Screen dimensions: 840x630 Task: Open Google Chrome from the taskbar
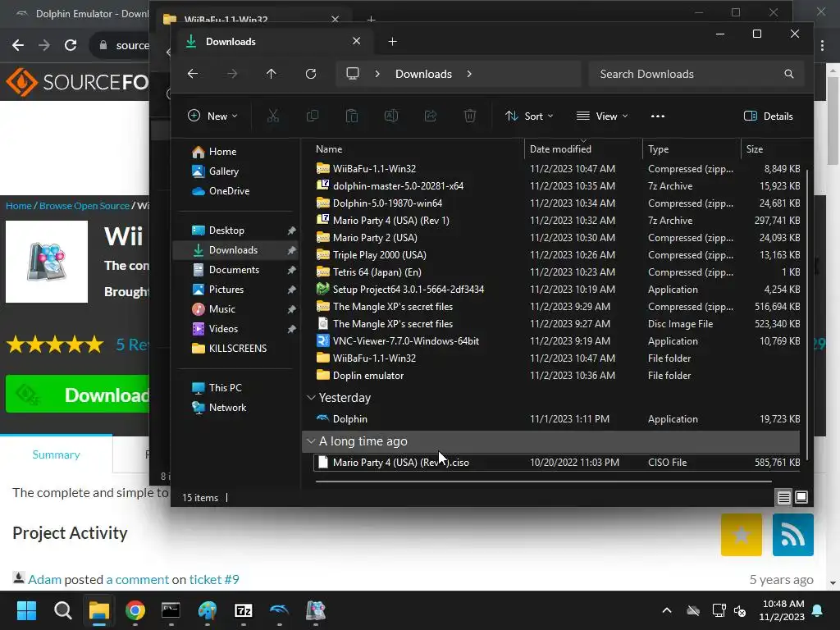coord(135,610)
